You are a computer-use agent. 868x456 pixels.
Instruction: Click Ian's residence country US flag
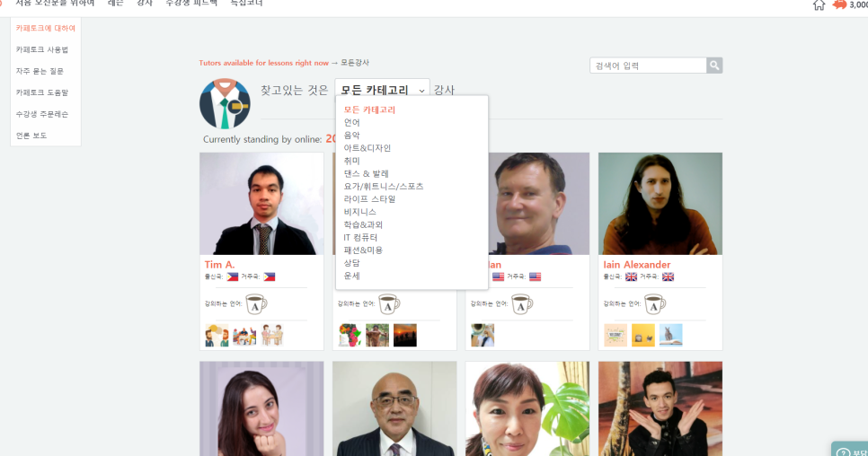[535, 276]
